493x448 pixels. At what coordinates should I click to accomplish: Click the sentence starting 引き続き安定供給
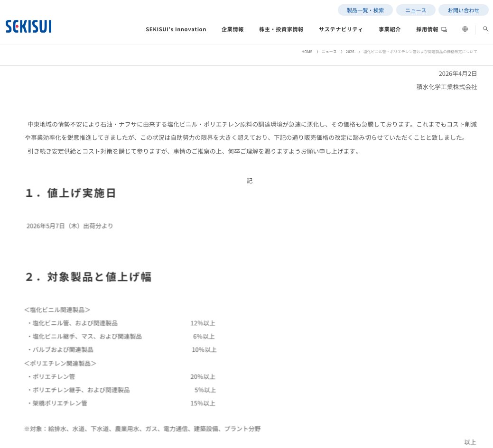(193, 151)
